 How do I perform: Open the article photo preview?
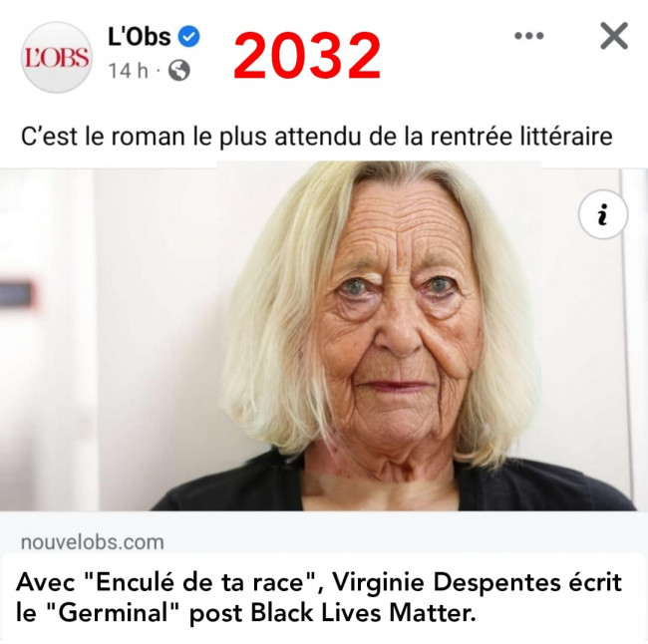click(x=324, y=336)
